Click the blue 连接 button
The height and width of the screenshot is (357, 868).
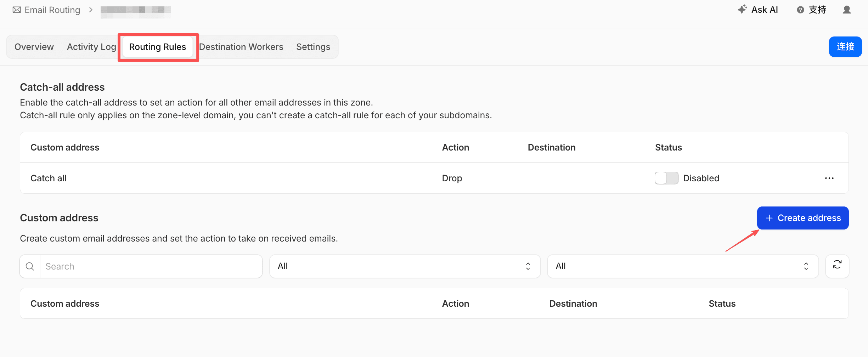pos(845,47)
